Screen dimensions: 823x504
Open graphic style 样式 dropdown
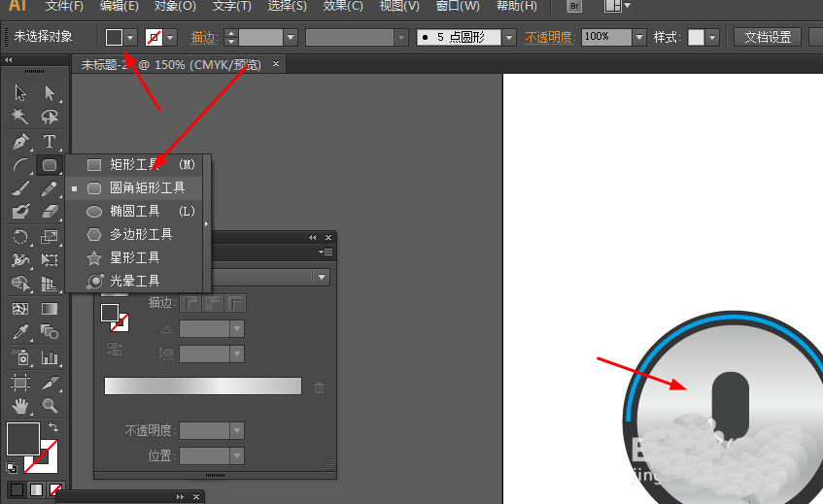point(712,37)
